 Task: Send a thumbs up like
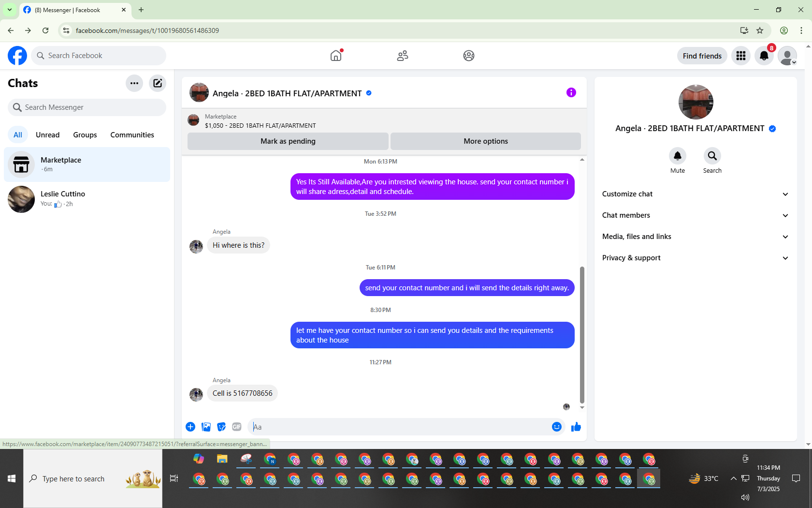coord(576,427)
